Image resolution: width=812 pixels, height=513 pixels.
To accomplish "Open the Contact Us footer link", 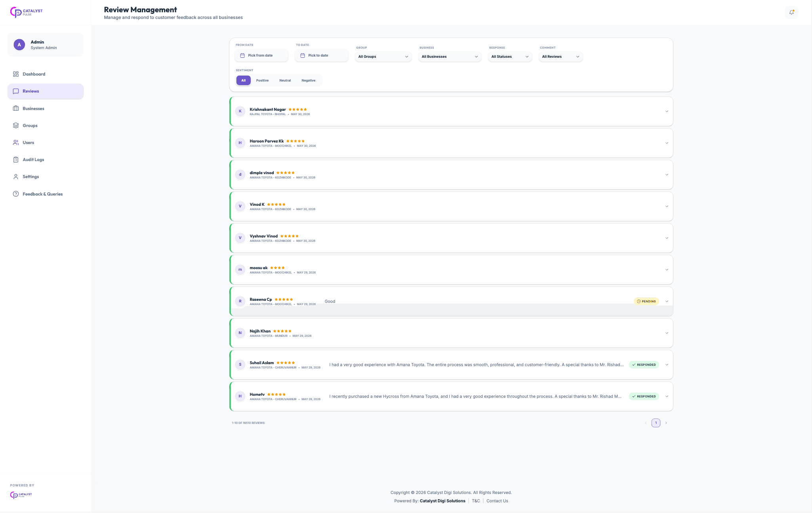I will (497, 501).
